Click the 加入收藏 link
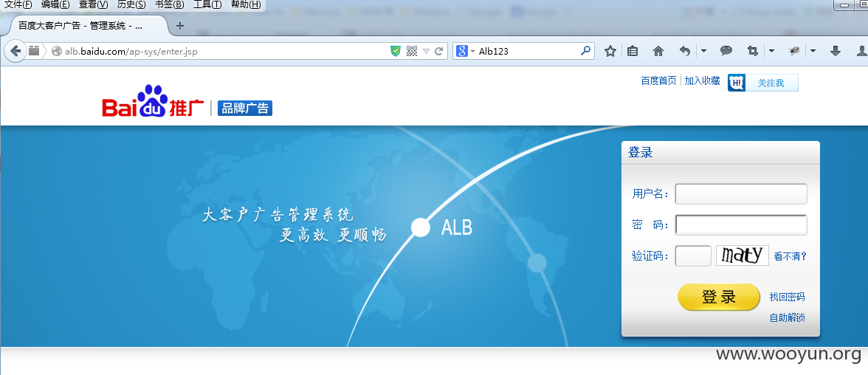This screenshot has height=375, width=868. coord(702,81)
